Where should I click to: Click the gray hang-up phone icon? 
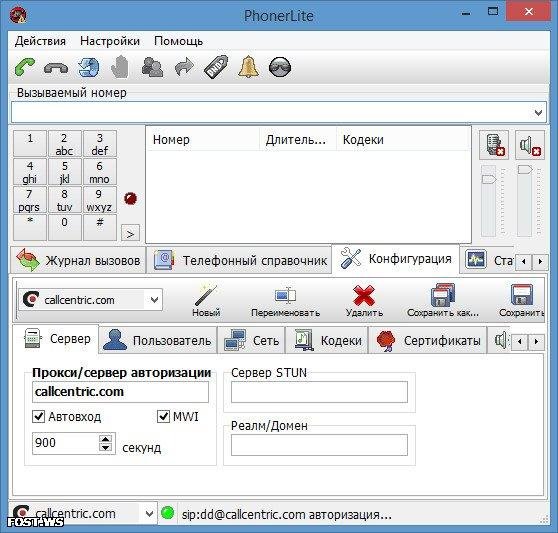56,68
